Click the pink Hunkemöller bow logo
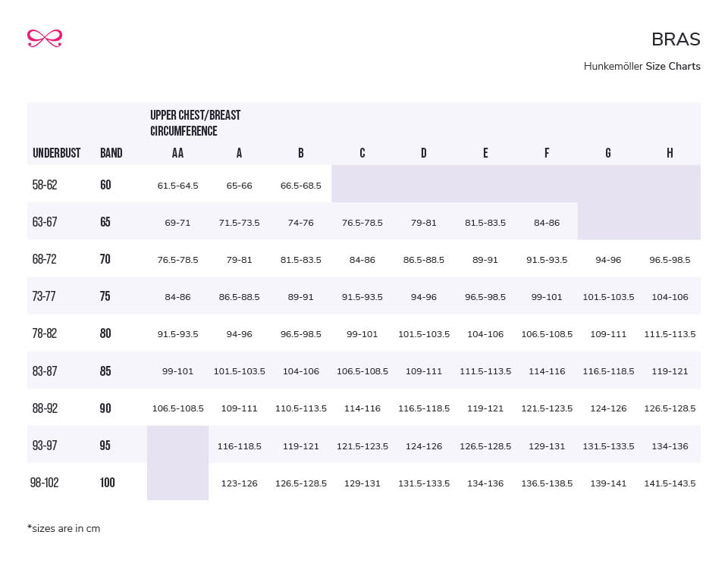The image size is (728, 566). click(44, 38)
